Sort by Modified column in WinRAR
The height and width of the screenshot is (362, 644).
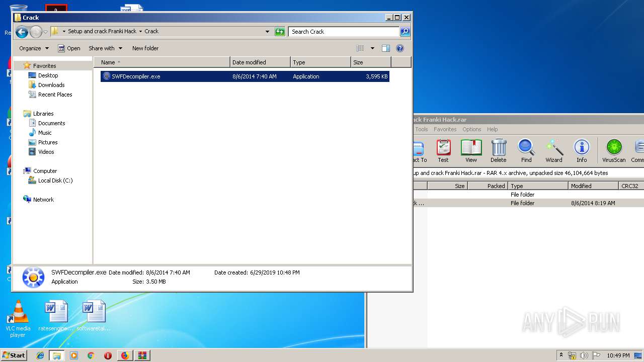pos(594,186)
